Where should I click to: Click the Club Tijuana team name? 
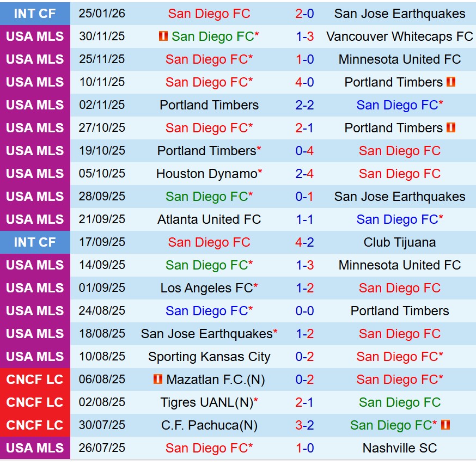pyautogui.click(x=399, y=242)
